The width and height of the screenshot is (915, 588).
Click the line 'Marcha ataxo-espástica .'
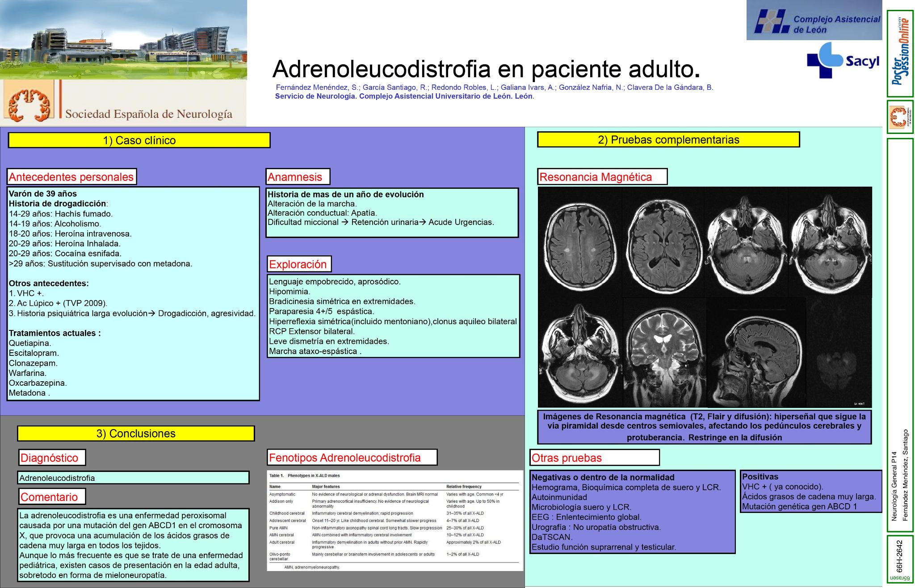point(315,351)
